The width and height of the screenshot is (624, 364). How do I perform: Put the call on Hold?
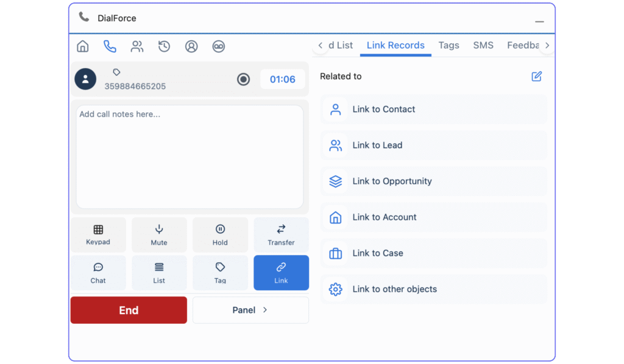click(220, 234)
